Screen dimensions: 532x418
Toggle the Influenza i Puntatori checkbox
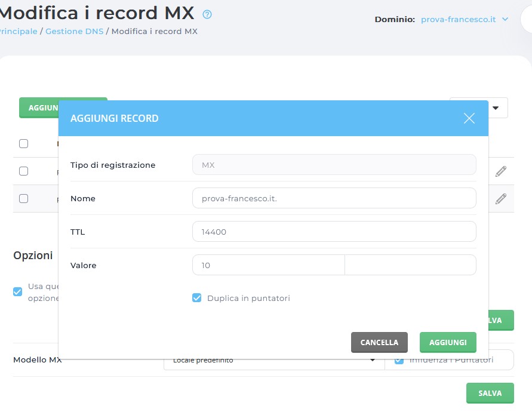(x=399, y=360)
